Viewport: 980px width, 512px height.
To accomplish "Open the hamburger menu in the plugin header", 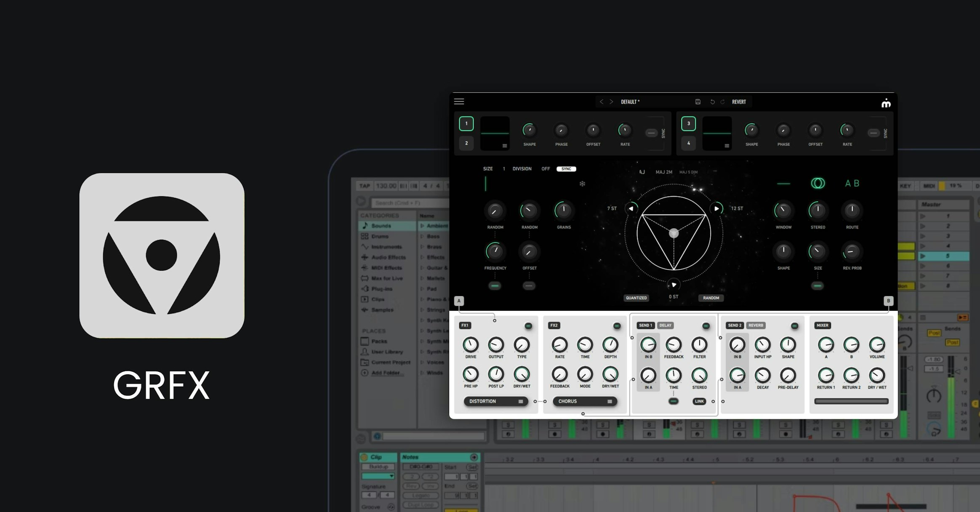I will pyautogui.click(x=459, y=101).
